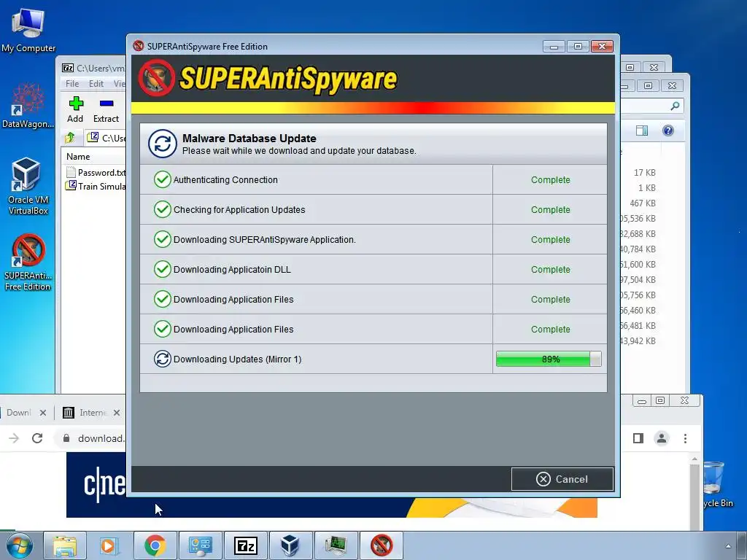This screenshot has height=560, width=747.
Task: Minimize the SUPERAntiSpyware window
Action: [554, 46]
